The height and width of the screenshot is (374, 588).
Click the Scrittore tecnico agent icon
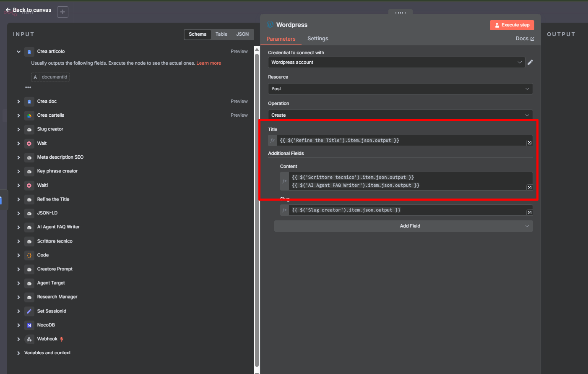29,241
